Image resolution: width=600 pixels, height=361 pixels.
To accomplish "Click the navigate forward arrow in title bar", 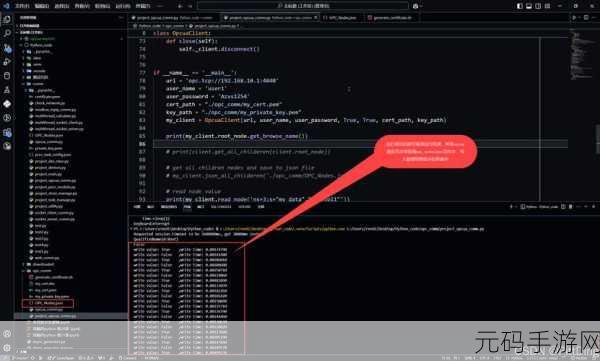I will coord(189,6).
